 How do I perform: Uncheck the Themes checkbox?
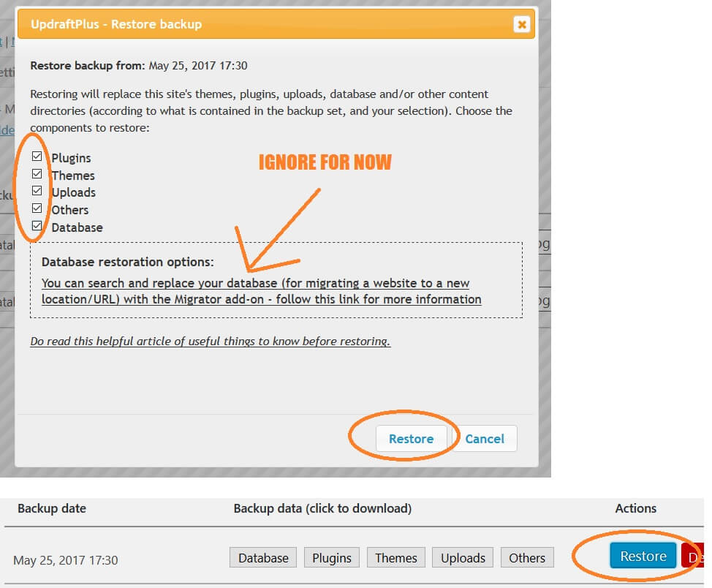coord(37,174)
